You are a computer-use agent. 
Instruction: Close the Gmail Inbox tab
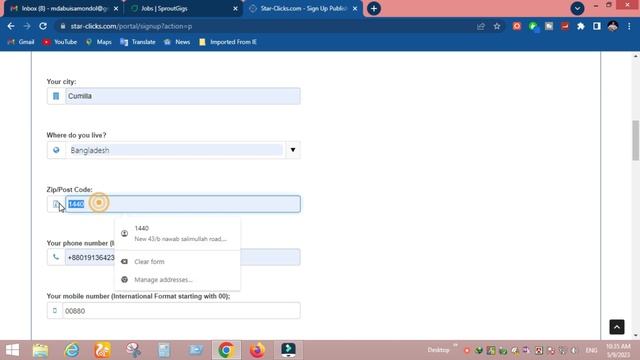tap(116, 8)
